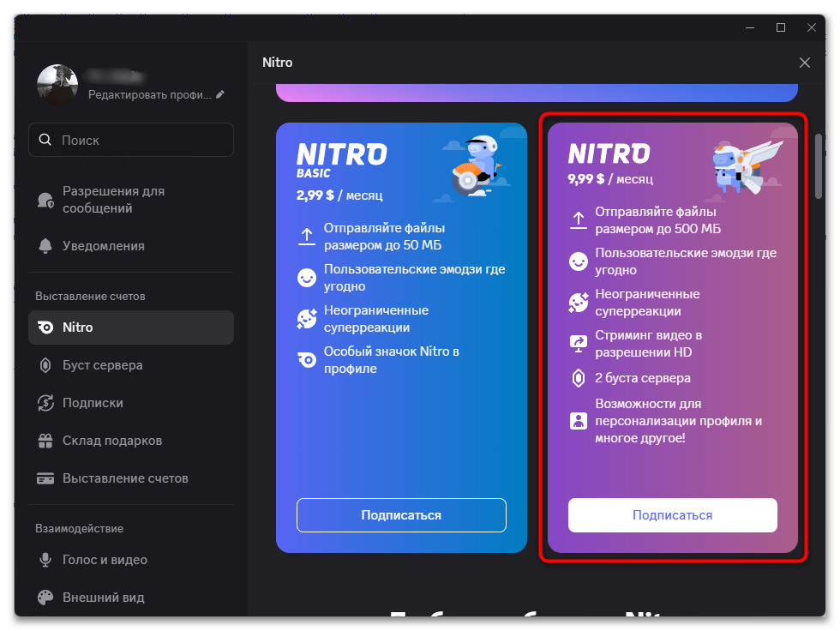Click the 9,99 $ / месяц price
This screenshot has width=840, height=631.
coord(610,179)
